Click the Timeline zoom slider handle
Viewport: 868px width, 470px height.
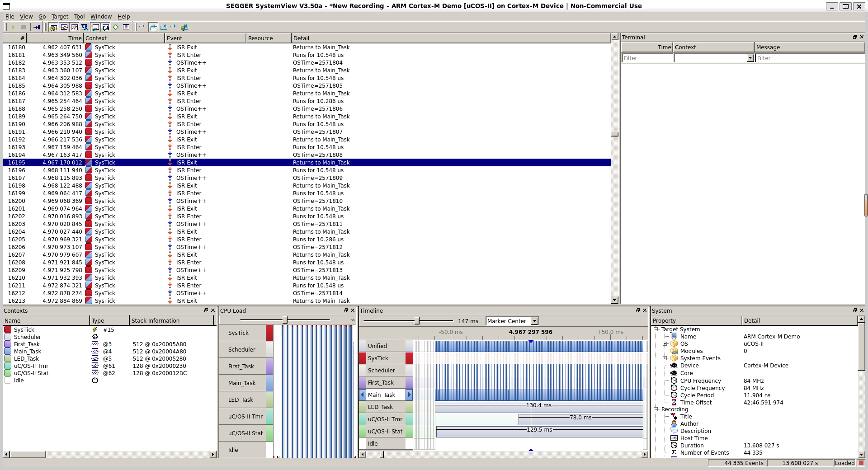(x=417, y=321)
